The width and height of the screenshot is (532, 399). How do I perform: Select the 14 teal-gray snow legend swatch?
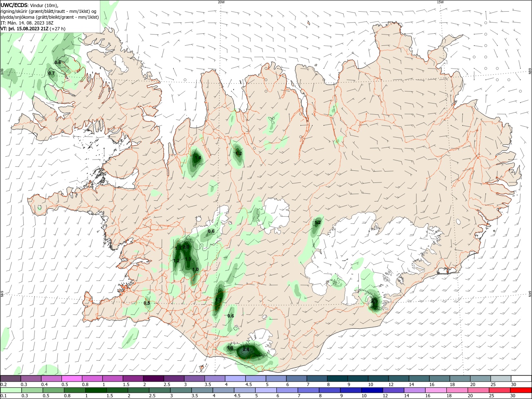419,379
